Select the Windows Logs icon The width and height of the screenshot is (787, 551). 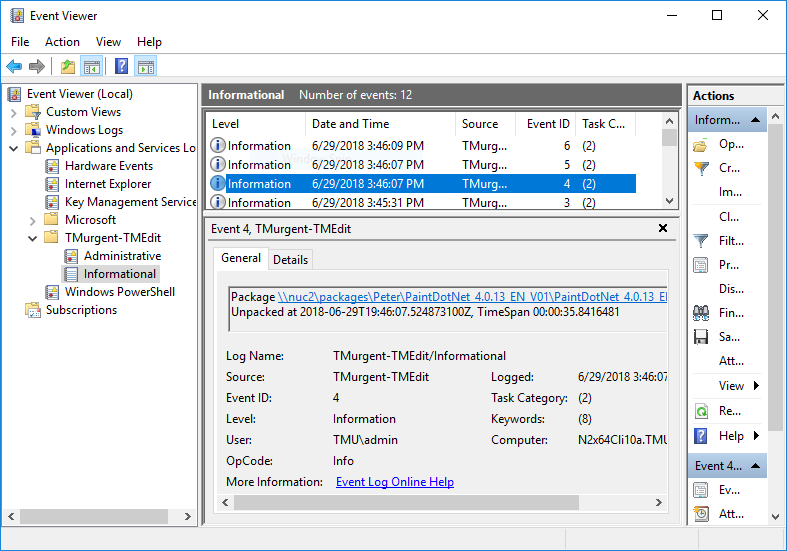[33, 129]
